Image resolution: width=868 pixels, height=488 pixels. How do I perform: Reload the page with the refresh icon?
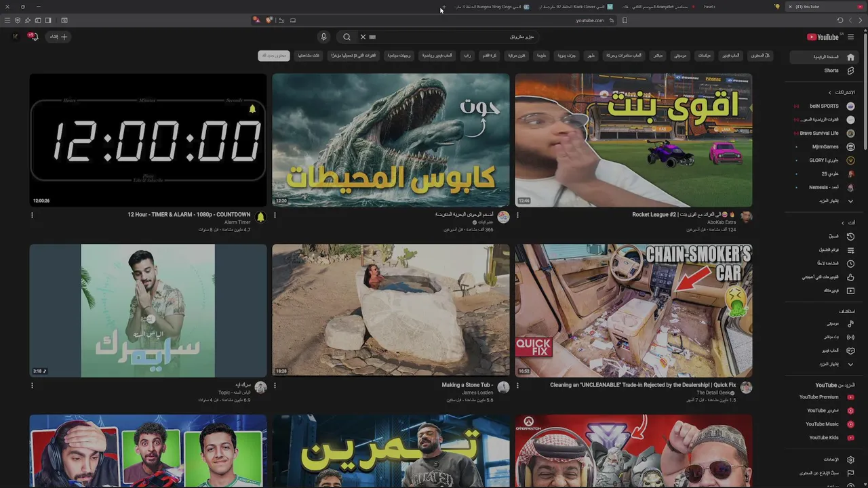(x=840, y=20)
